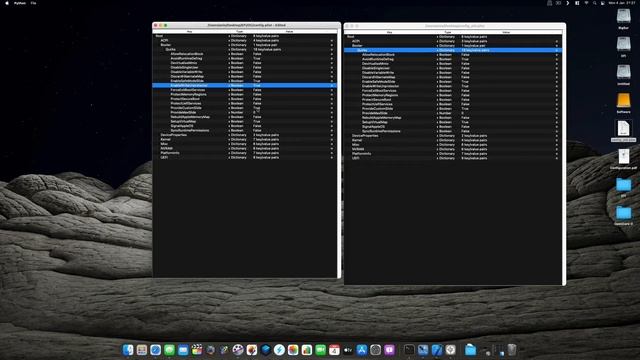Select SyncRuntimePermissions row in left window

tap(244, 130)
